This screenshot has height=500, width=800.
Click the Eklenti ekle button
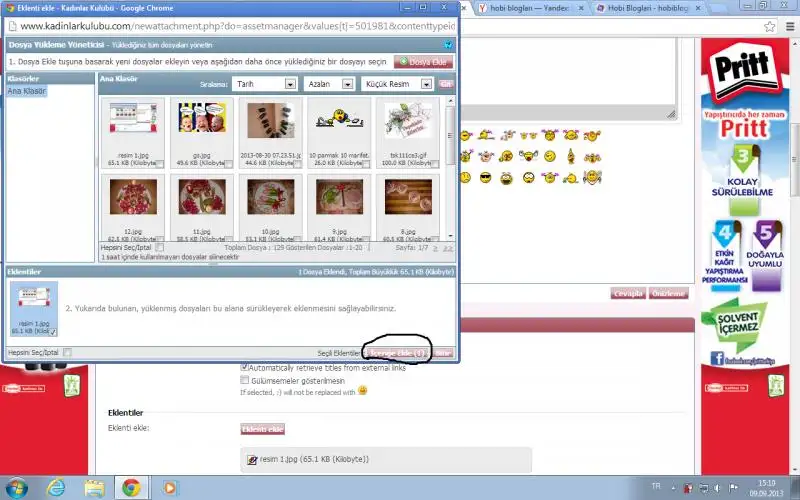pos(262,429)
